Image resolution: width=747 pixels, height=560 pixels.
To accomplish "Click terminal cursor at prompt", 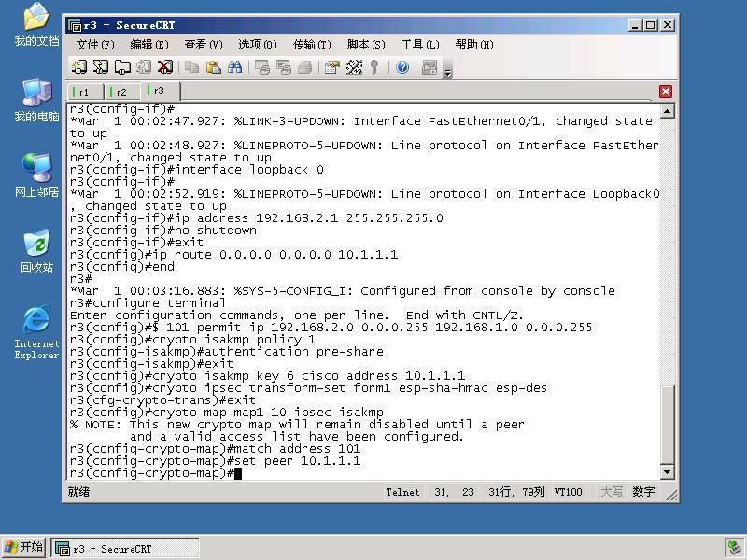I will coord(238,473).
